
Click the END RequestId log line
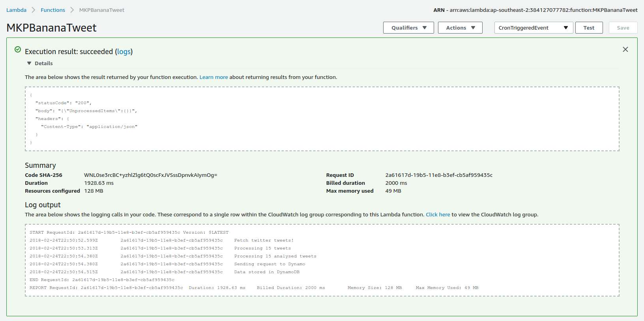click(102, 280)
